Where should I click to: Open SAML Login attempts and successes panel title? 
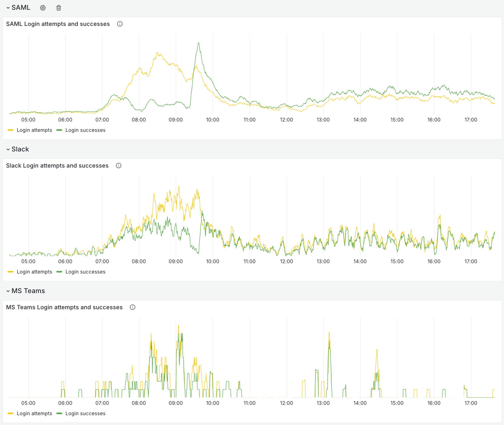tap(58, 24)
